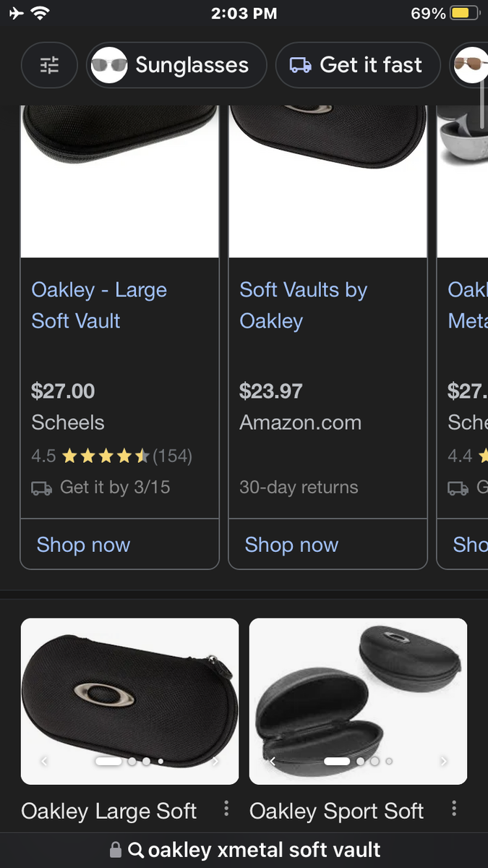Open the filter settings sliders icon

pos(49,66)
